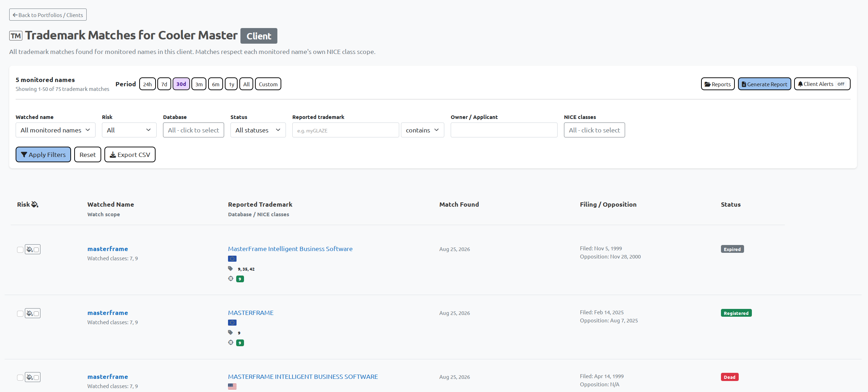The image size is (868, 392).
Task: Click the TM icon beside the page title
Action: point(16,36)
